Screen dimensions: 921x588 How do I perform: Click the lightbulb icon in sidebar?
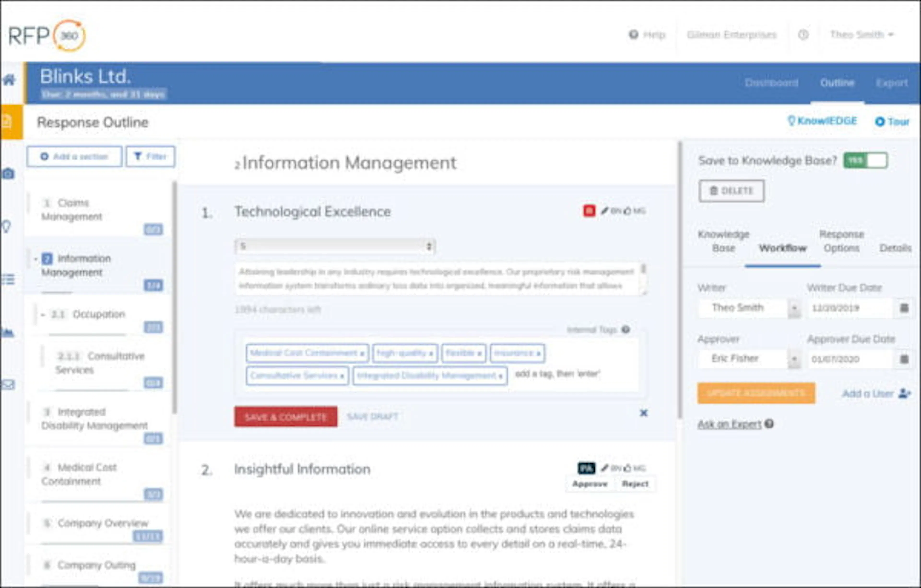click(x=6, y=226)
